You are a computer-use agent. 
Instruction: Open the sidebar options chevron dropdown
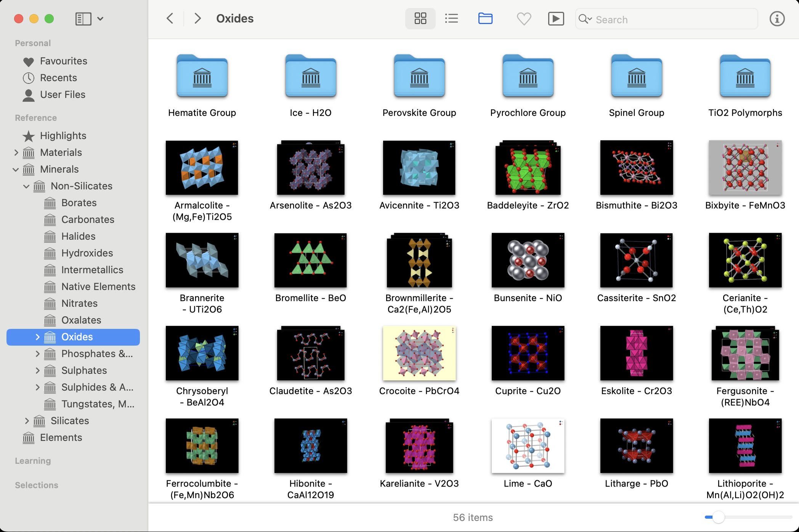click(x=100, y=19)
